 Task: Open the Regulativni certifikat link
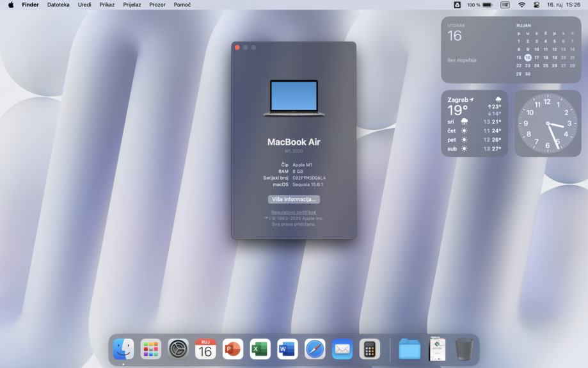294,212
